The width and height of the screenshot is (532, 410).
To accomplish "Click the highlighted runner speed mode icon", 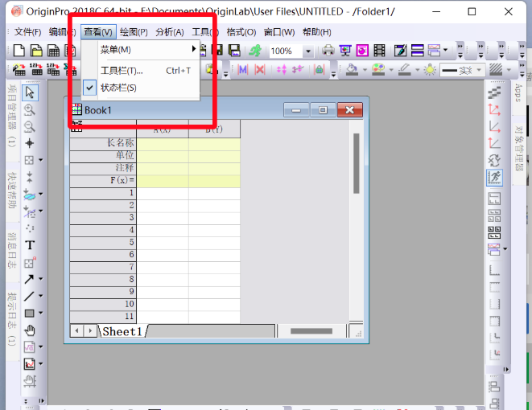I will [x=494, y=177].
